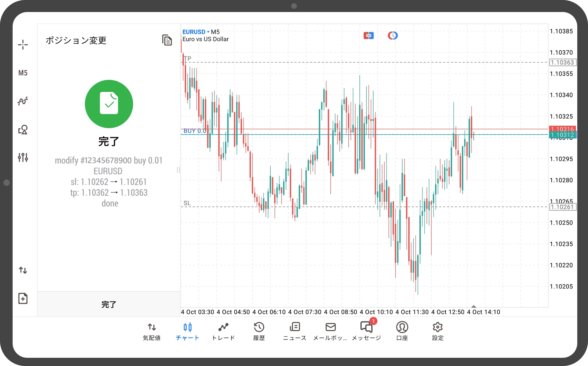Click the 1.10261 SL price tag
This screenshot has height=366, width=588.
[563, 207]
